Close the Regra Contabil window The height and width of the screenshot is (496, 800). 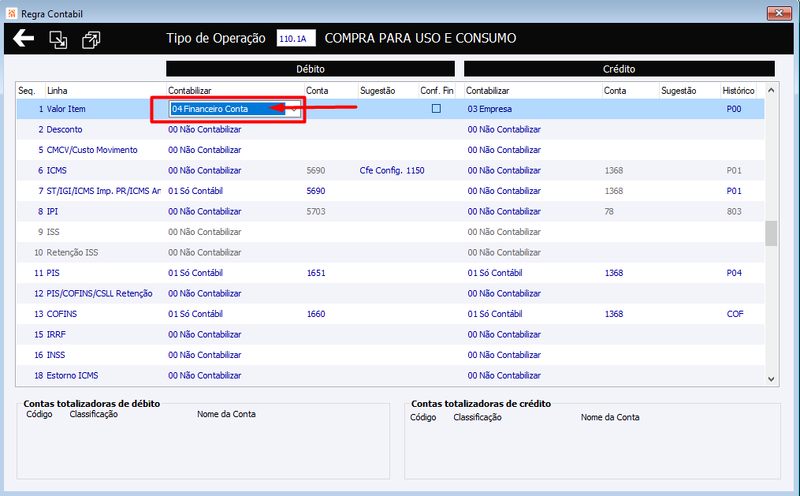(779, 13)
